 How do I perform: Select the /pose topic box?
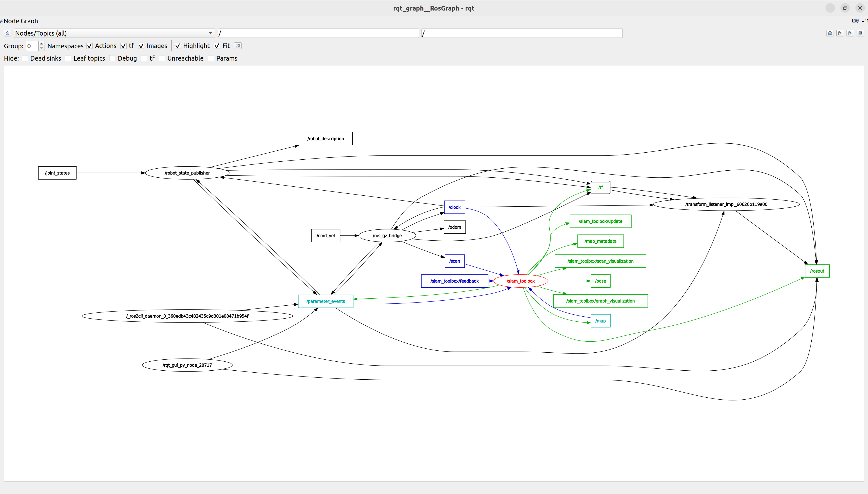[601, 281]
